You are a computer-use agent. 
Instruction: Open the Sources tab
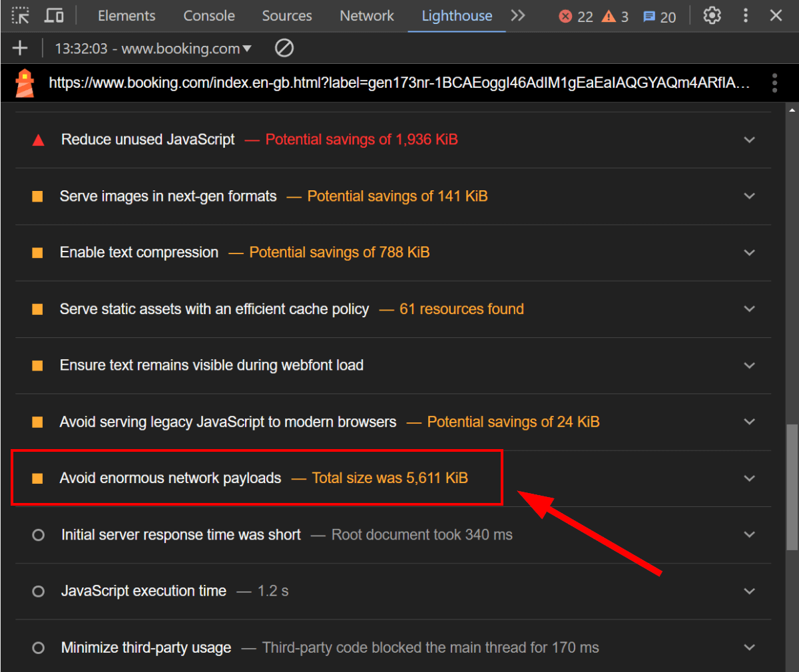pyautogui.click(x=287, y=16)
